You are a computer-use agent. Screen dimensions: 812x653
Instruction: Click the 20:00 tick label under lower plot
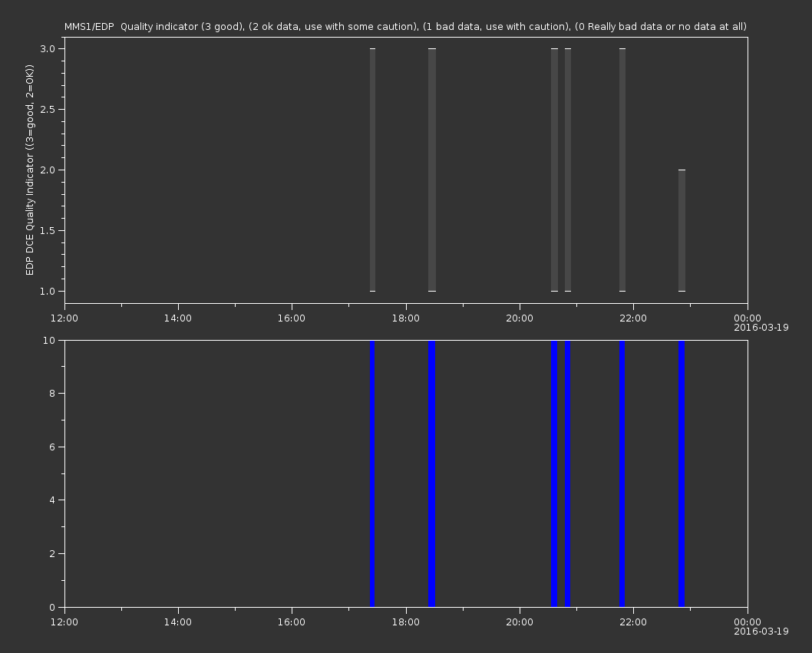(520, 622)
